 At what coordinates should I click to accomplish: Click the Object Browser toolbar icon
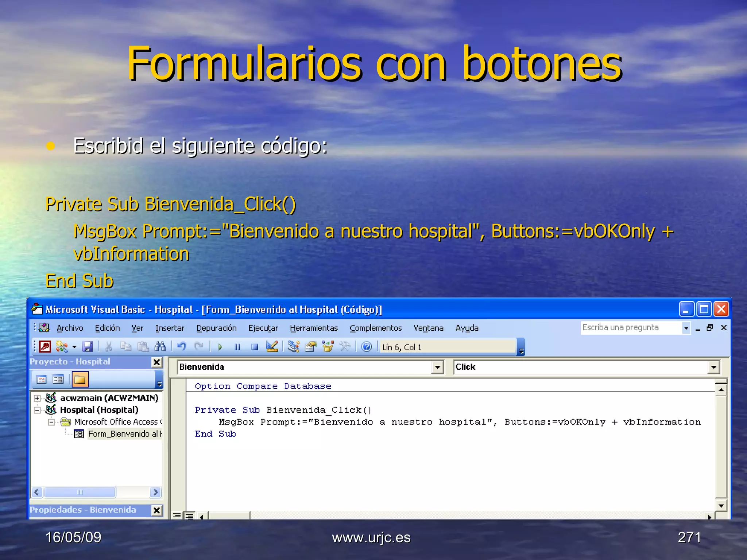coord(328,346)
